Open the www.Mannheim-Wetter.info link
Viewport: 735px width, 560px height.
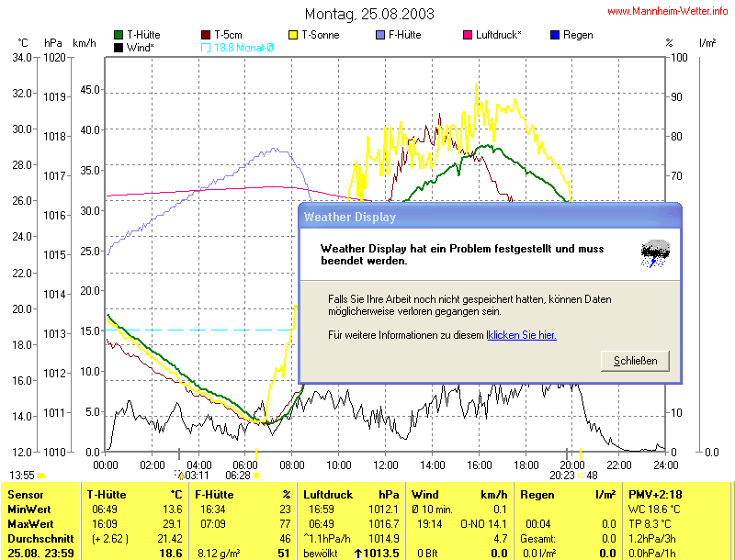(x=669, y=11)
